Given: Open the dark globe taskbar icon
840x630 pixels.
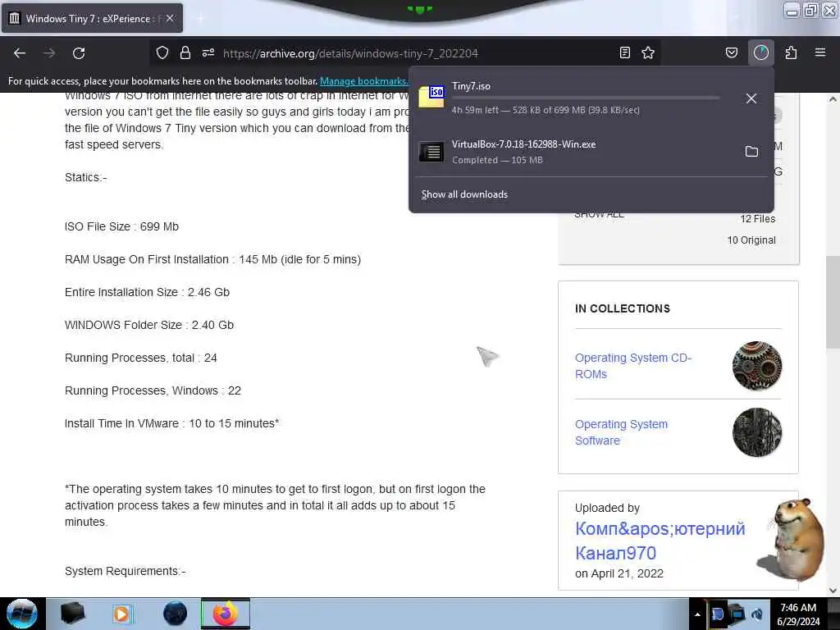Looking at the screenshot, I should point(176,614).
